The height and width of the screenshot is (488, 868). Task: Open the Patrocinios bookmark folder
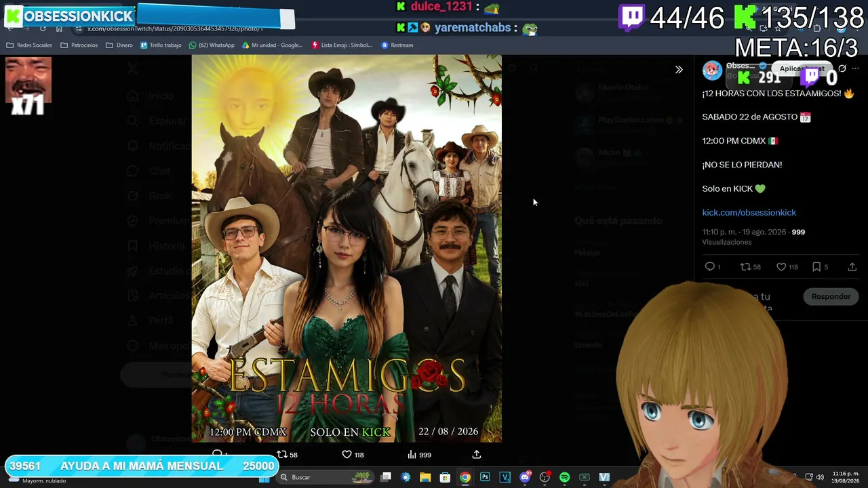79,45
